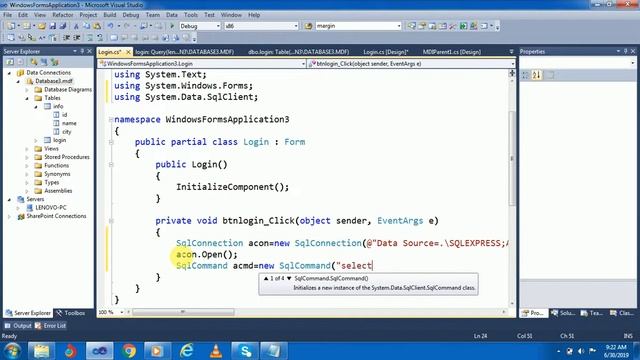640x360 pixels.
Task: Open the Windows Start menu
Action: (12, 351)
